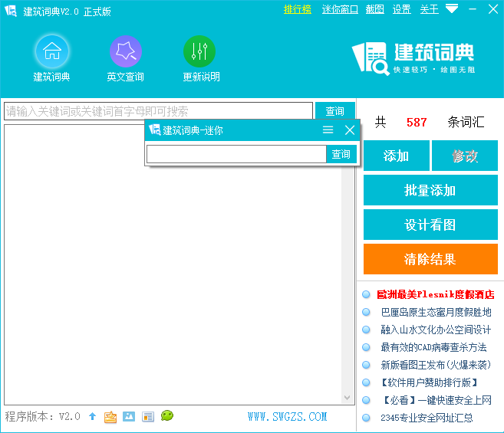
Task: Open 2345专业安全网址汇总 link
Action: tap(427, 418)
